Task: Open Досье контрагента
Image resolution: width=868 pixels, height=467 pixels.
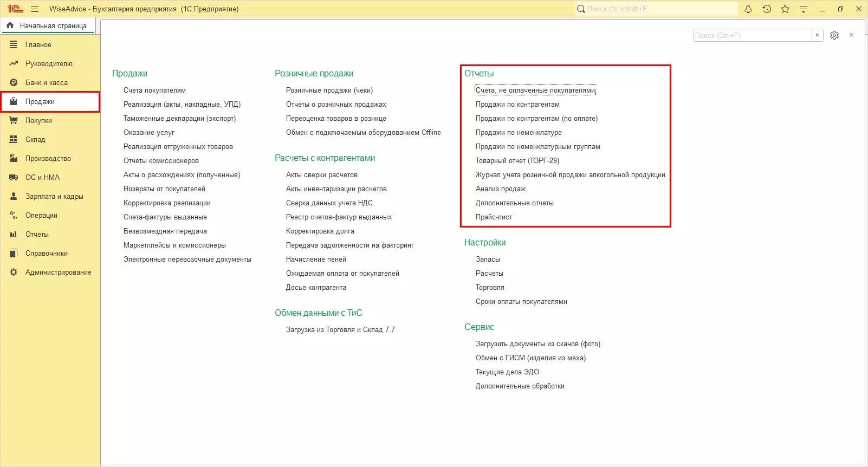Action: tap(316, 287)
